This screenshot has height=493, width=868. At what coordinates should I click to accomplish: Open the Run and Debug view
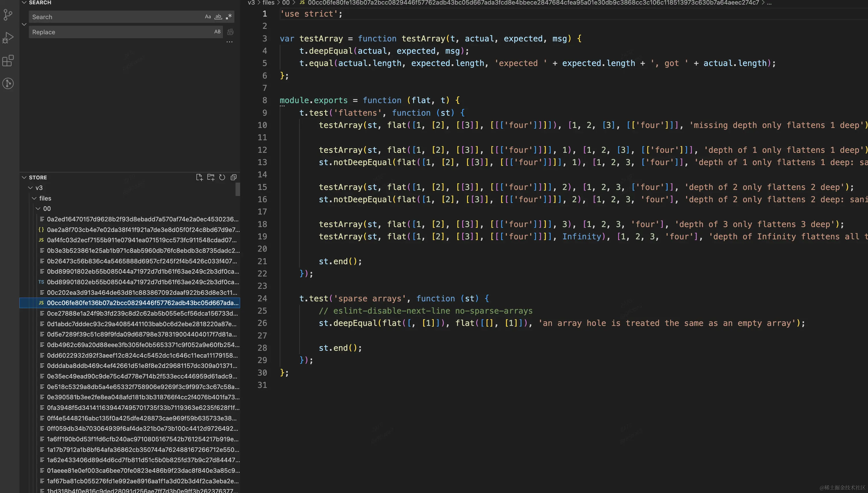click(x=8, y=37)
